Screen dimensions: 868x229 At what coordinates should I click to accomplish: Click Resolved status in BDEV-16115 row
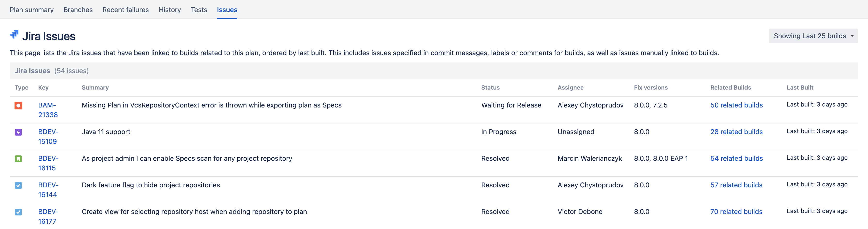[495, 158]
